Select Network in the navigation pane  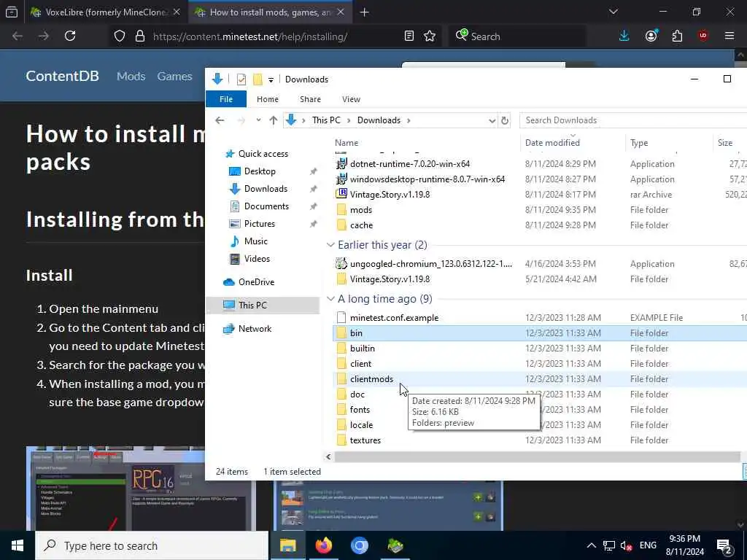pyautogui.click(x=255, y=329)
